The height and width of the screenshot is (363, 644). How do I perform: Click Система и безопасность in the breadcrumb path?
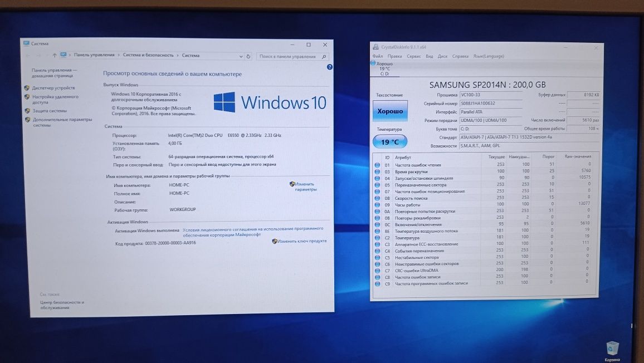[148, 55]
